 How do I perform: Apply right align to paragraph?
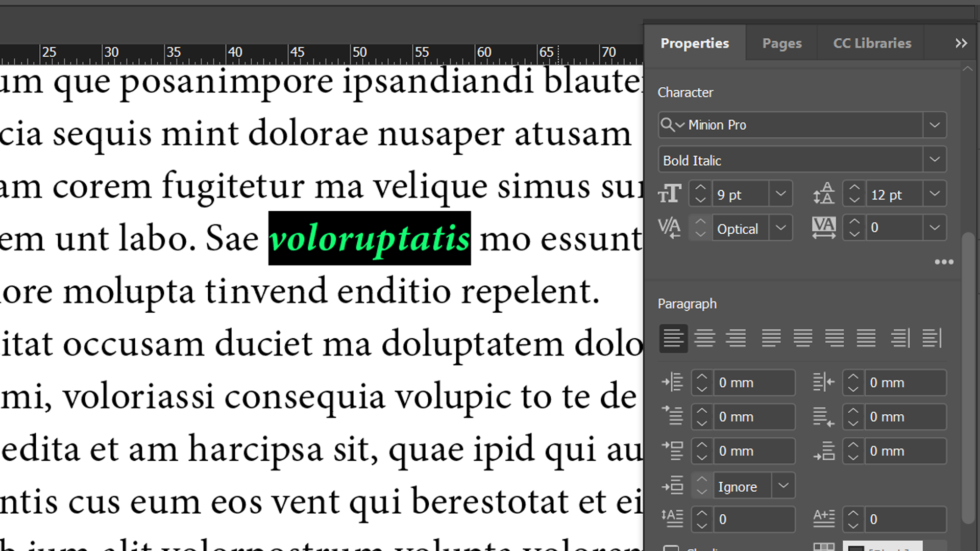736,338
